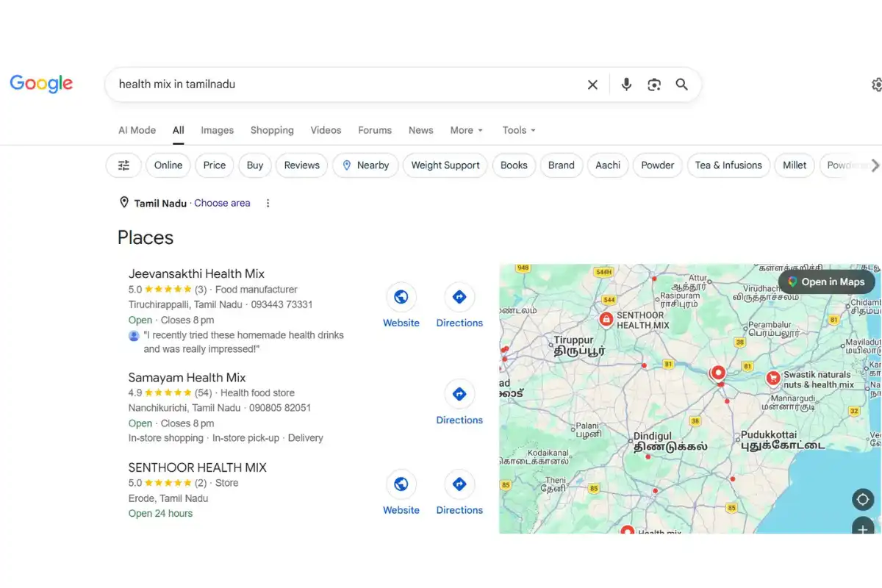Open Jeevansakthi Health Mix website icon

(401, 297)
